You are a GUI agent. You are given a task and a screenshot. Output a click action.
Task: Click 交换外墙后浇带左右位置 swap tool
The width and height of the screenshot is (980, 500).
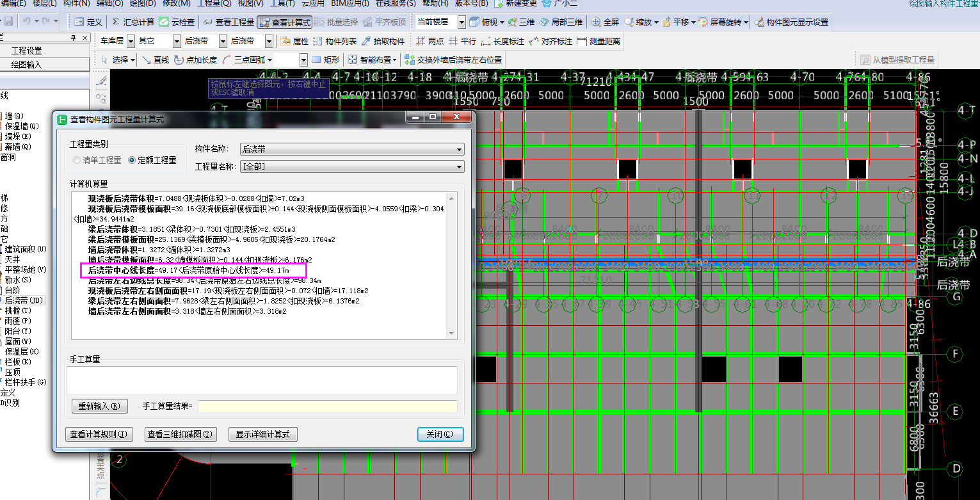(x=452, y=60)
